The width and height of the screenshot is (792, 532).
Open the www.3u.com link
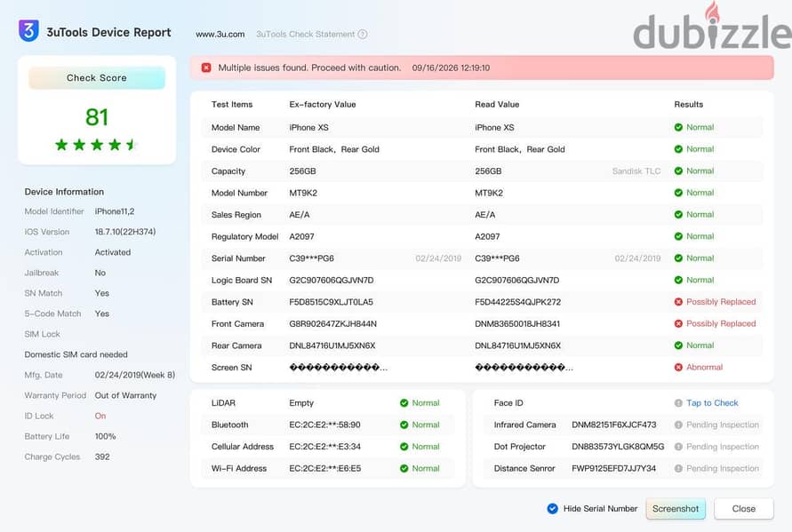[220, 35]
